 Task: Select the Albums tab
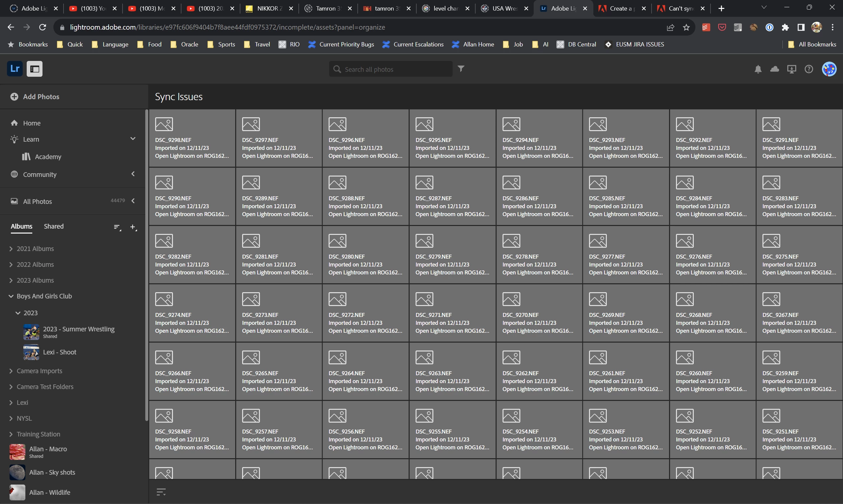pyautogui.click(x=21, y=226)
